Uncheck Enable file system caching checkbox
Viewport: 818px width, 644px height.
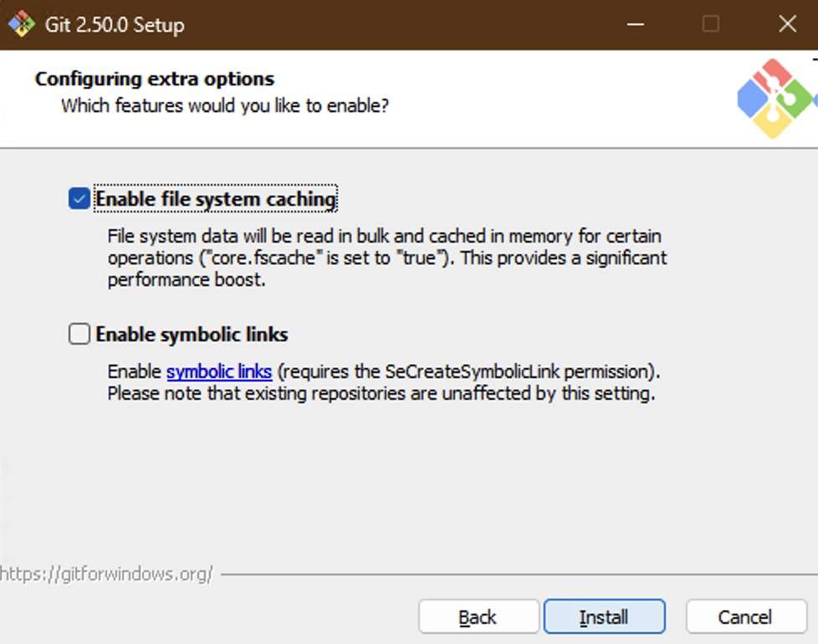(79, 199)
